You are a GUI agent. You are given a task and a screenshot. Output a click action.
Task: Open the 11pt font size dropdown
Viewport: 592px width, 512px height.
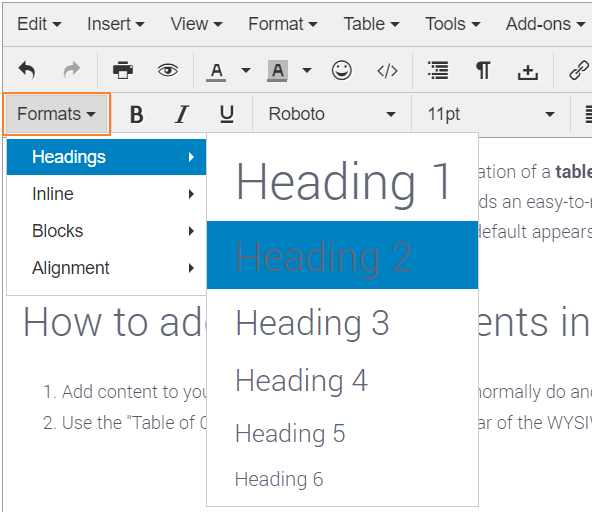[491, 114]
